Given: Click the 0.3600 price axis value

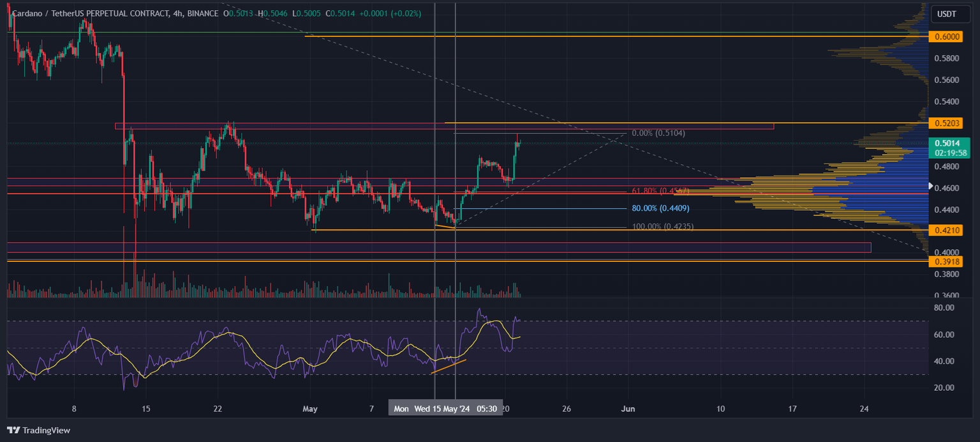Looking at the screenshot, I should 946,296.
